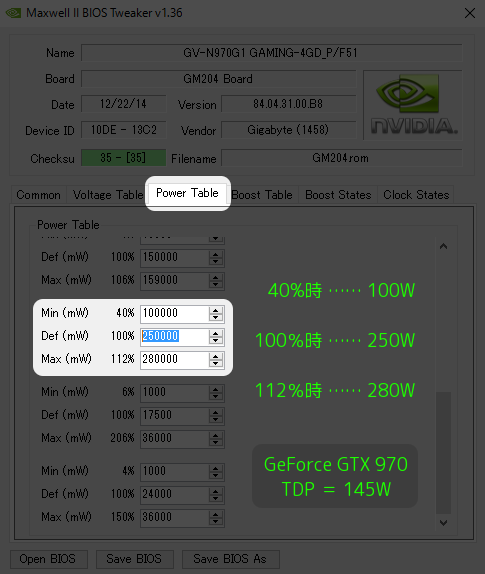Viewport: 485px width, 574px height.
Task: Click the Name field with GV-N970G1 GAMING
Action: pos(271,53)
